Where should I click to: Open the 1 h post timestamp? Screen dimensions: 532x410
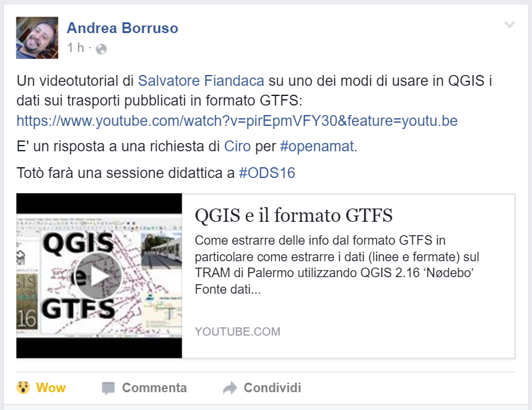point(76,48)
